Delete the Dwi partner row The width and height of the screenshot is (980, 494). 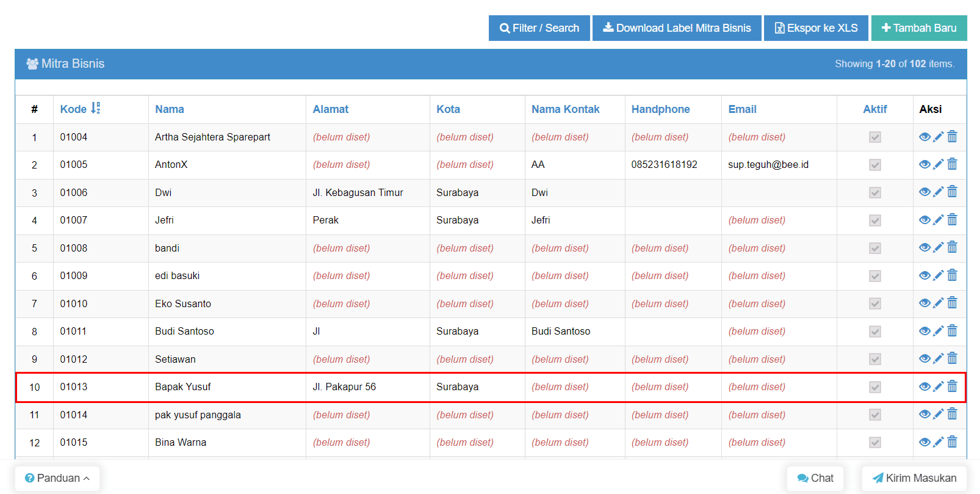[952, 192]
